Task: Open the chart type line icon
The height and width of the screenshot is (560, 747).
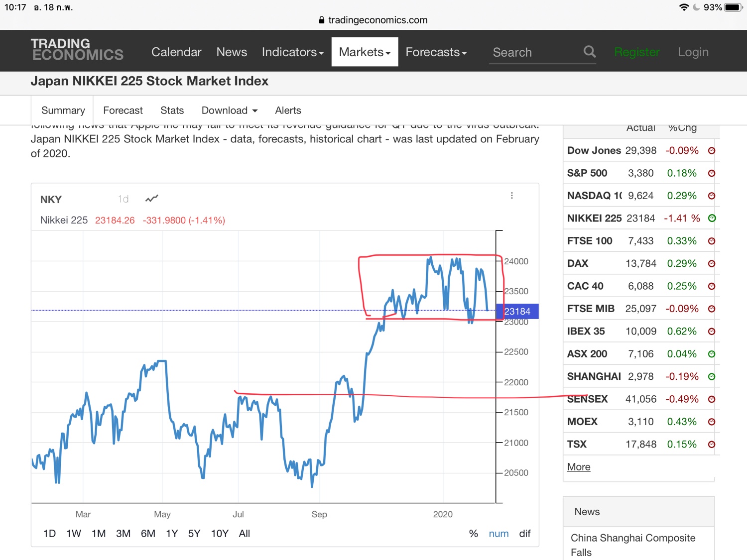Action: click(151, 199)
